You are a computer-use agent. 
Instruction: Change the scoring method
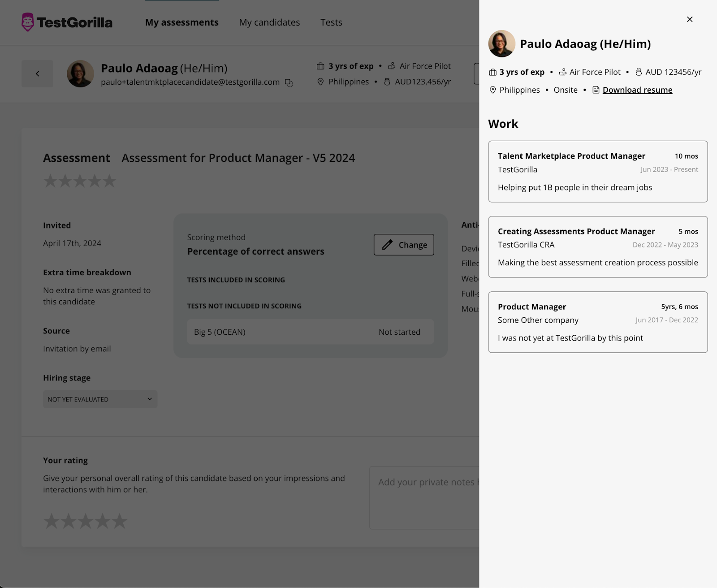[x=404, y=245]
